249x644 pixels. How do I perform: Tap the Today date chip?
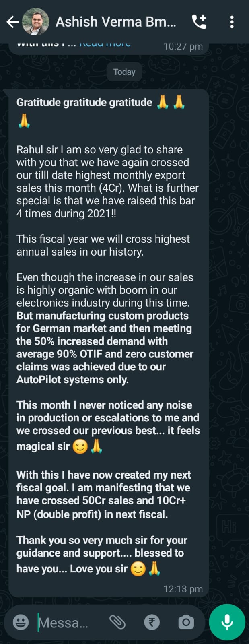124,72
